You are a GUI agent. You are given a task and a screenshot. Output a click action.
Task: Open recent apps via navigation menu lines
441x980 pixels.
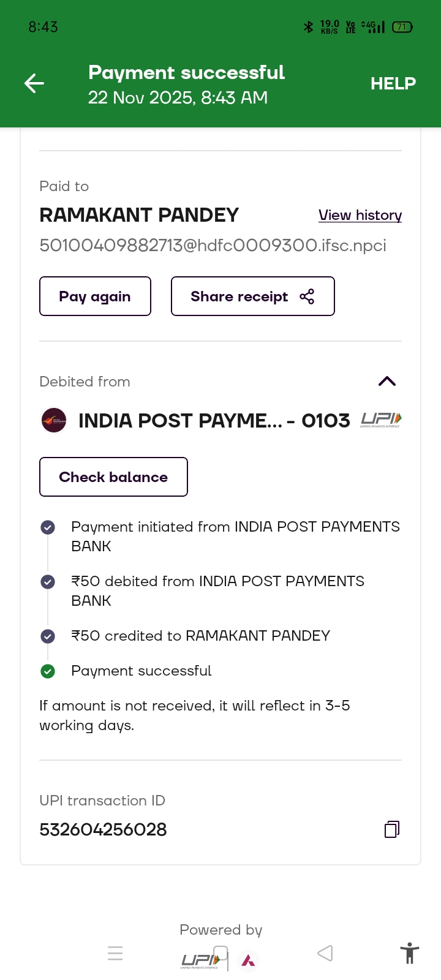tap(115, 953)
